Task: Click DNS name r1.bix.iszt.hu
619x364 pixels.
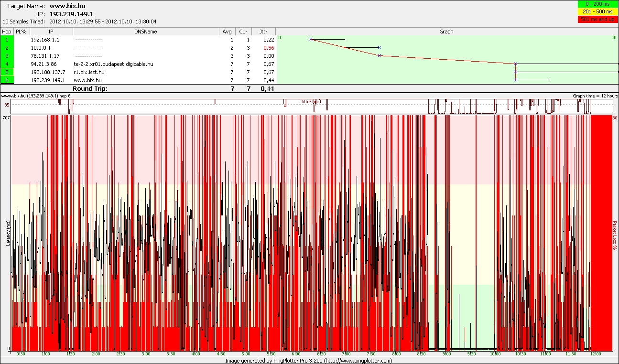Action: tap(89, 72)
